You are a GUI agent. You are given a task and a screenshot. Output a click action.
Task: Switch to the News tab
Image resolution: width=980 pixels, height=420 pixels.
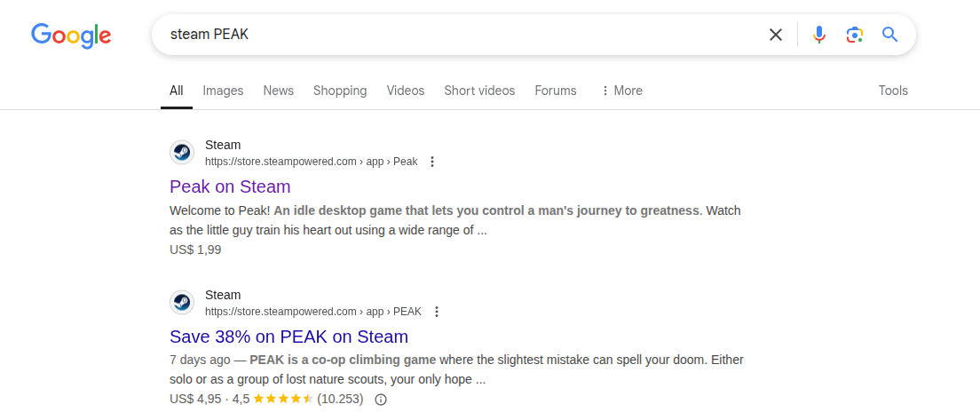pos(278,91)
